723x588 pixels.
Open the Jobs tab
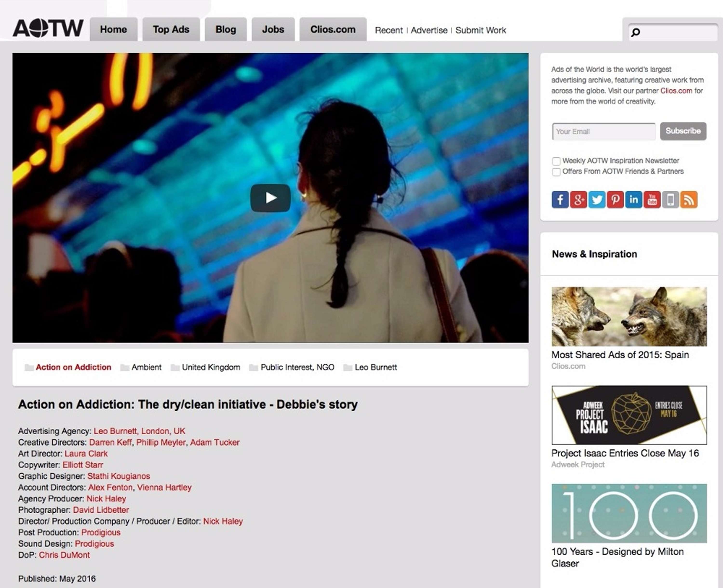tap(273, 29)
